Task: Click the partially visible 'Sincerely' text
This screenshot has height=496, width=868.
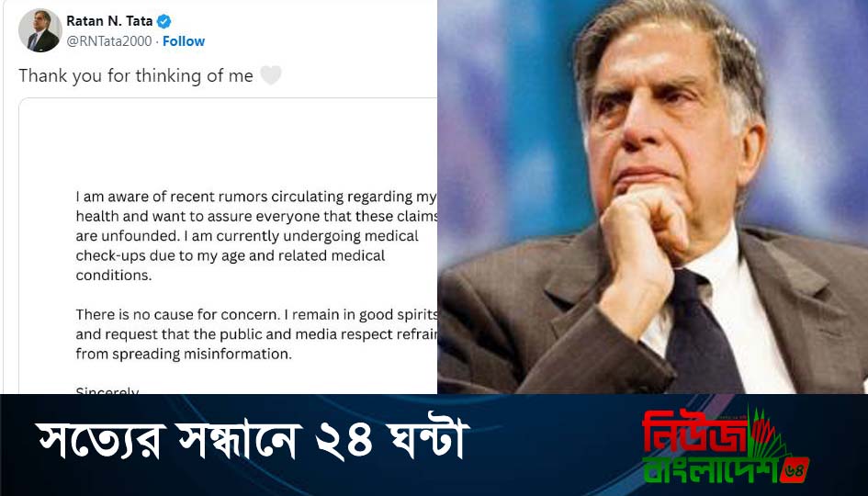Action: pos(107,389)
